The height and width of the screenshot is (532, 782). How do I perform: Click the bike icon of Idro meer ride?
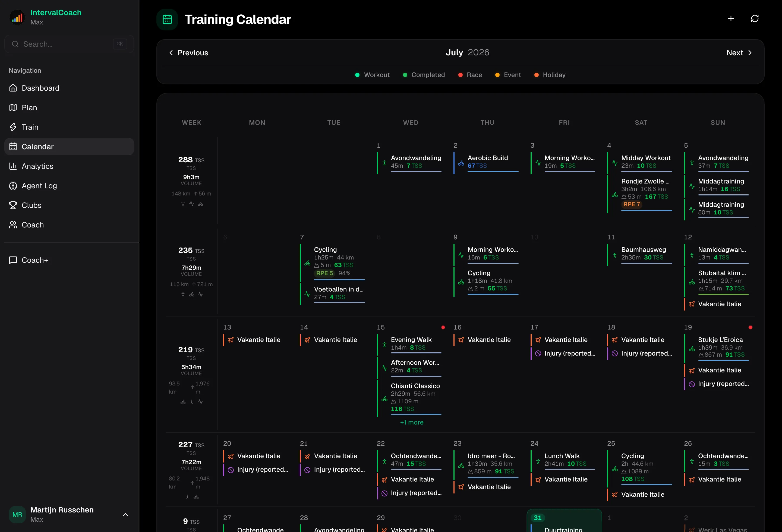click(461, 465)
